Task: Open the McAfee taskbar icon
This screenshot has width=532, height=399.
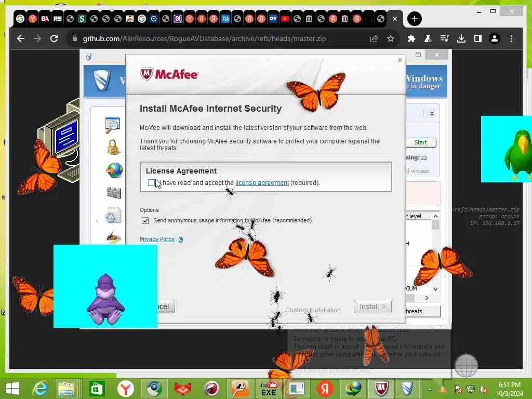Action: [381, 389]
